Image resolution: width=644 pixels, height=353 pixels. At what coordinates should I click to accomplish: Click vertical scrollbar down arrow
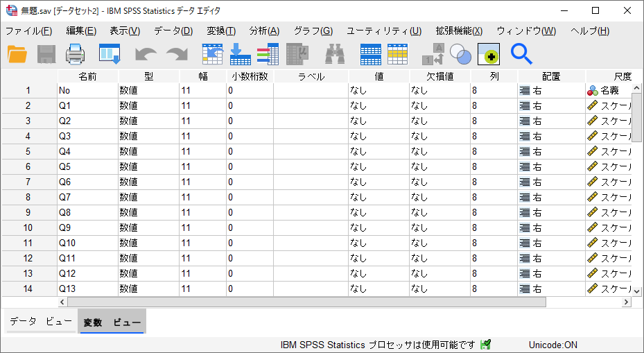click(636, 291)
